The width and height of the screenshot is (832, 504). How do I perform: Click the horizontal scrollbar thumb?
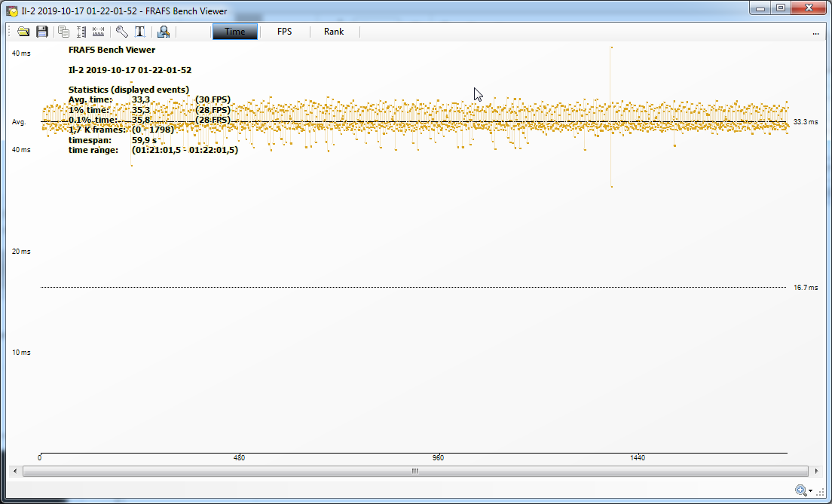[x=414, y=471]
